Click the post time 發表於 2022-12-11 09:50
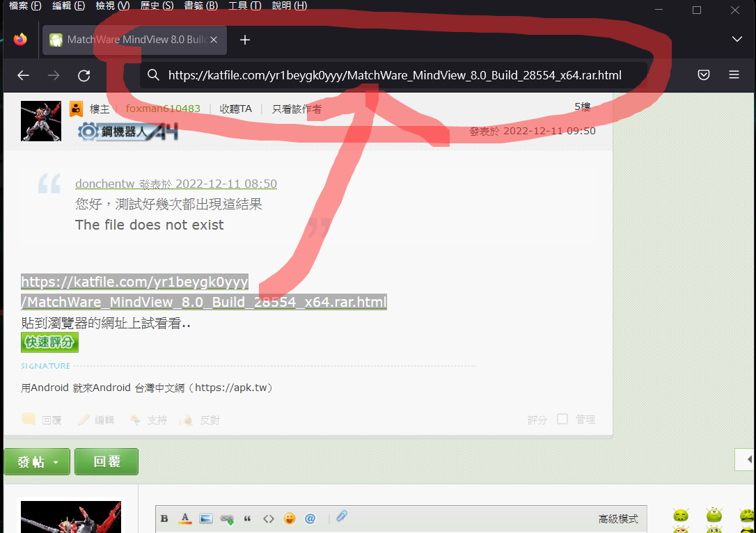 pos(533,131)
